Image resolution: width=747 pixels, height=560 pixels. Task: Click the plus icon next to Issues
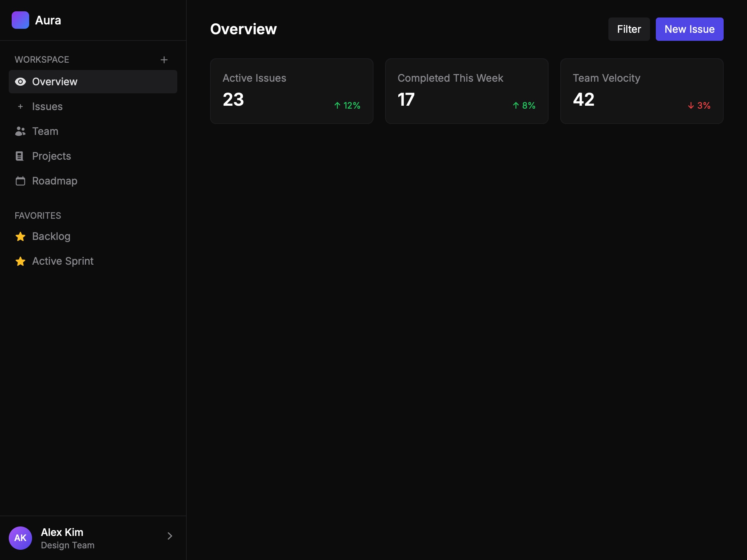[x=20, y=106]
